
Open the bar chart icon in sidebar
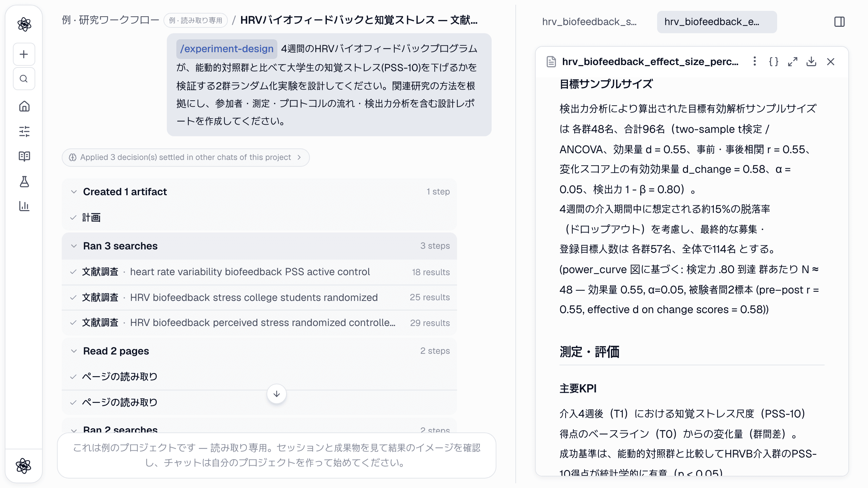click(x=24, y=206)
